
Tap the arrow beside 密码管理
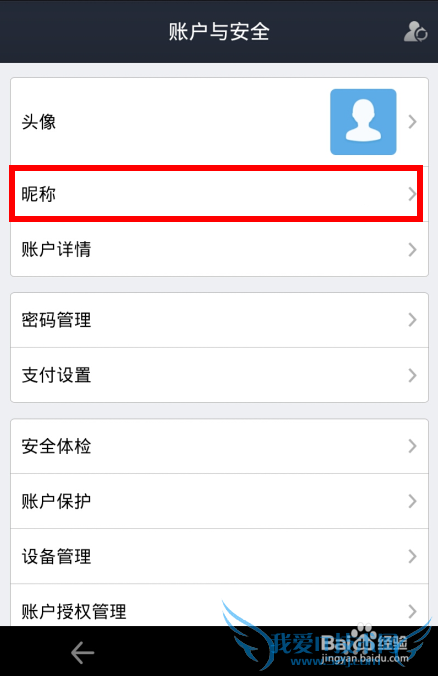coord(413,320)
